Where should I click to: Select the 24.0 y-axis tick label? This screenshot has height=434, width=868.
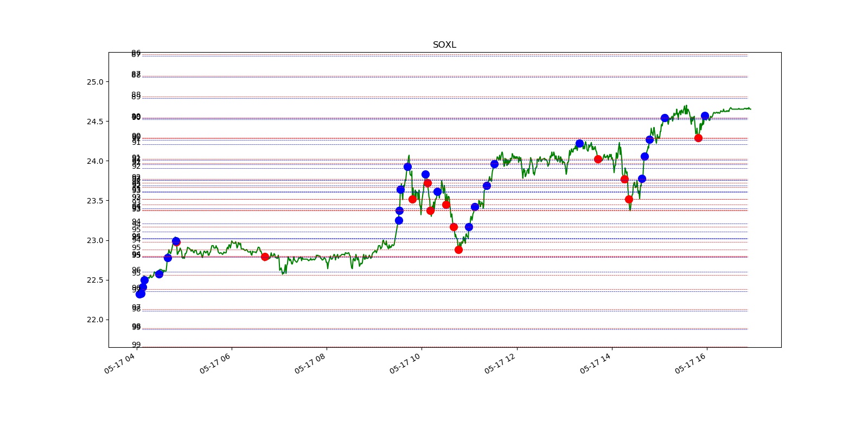pos(95,161)
